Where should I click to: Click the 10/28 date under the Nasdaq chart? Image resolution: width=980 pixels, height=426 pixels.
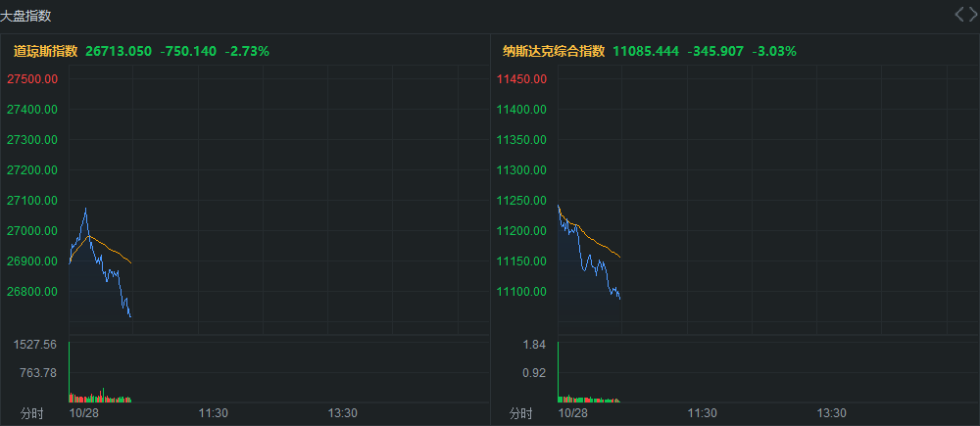573,413
